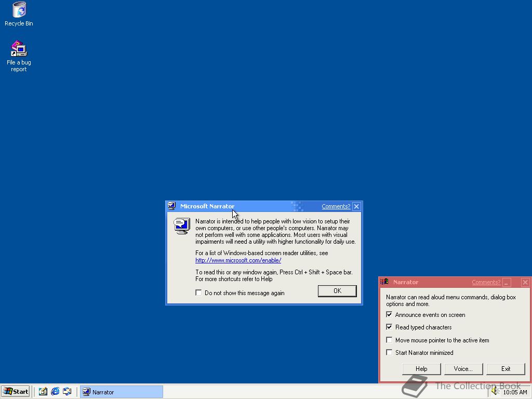This screenshot has width=532, height=399.
Task: Open the Start menu
Action: [x=15, y=392]
